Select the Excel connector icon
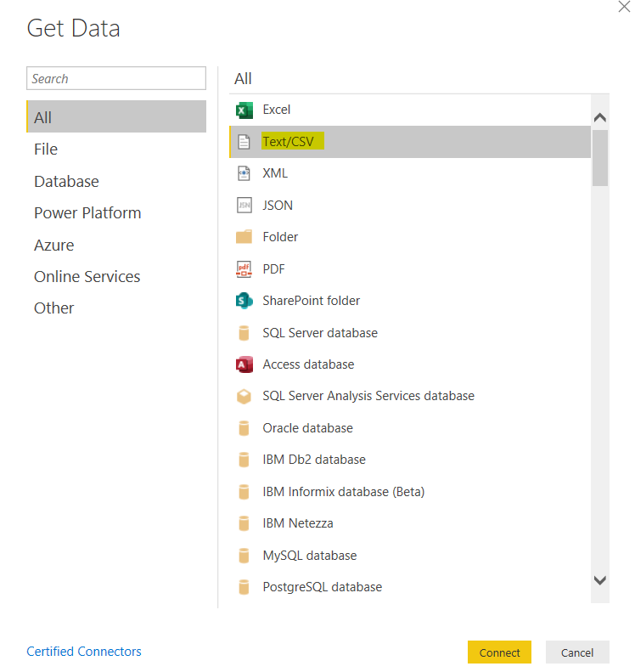This screenshot has width=635, height=672. [x=244, y=110]
